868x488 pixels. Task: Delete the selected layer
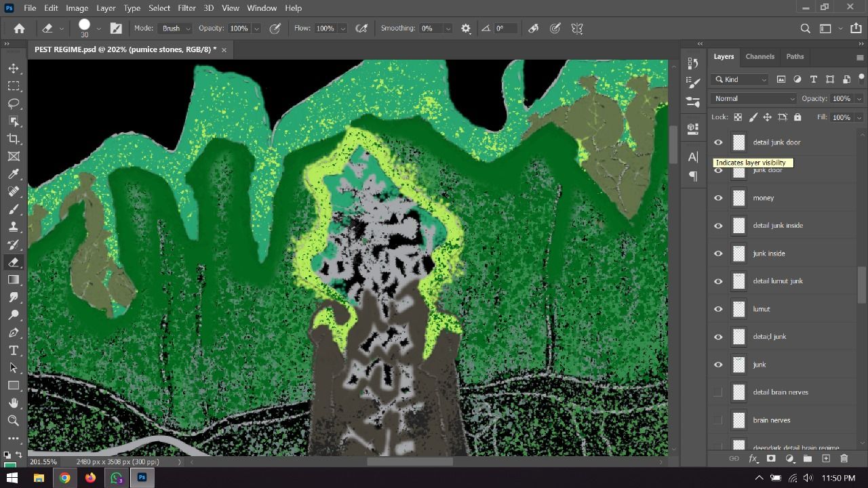coord(844,459)
